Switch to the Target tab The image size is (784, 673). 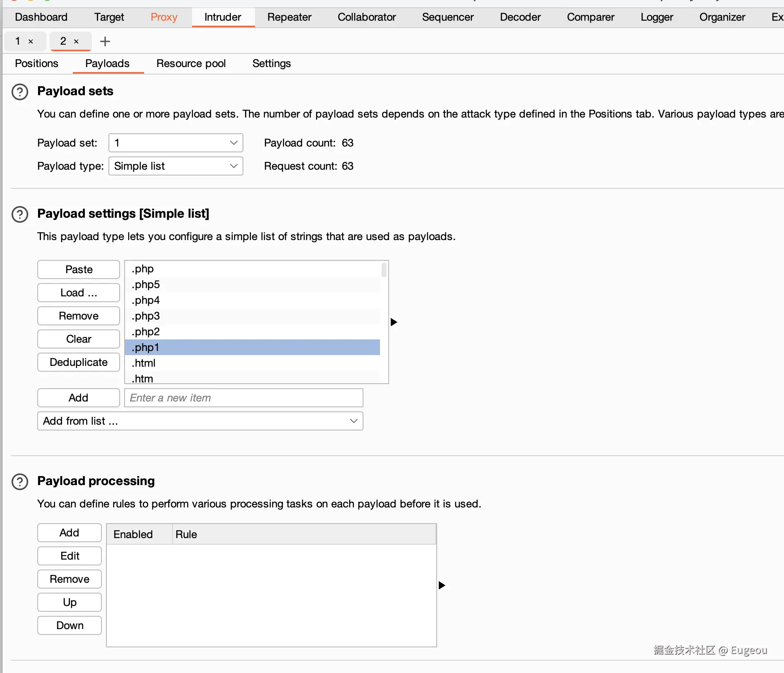click(109, 17)
